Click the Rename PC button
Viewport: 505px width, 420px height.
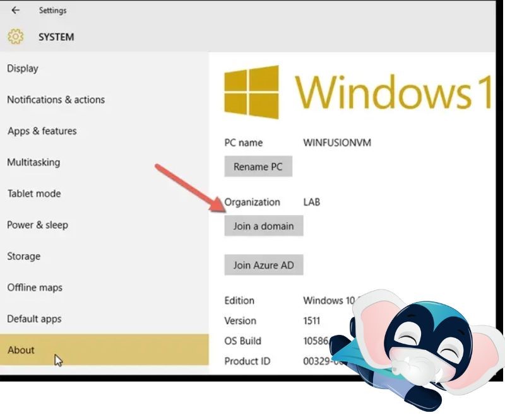coord(258,166)
